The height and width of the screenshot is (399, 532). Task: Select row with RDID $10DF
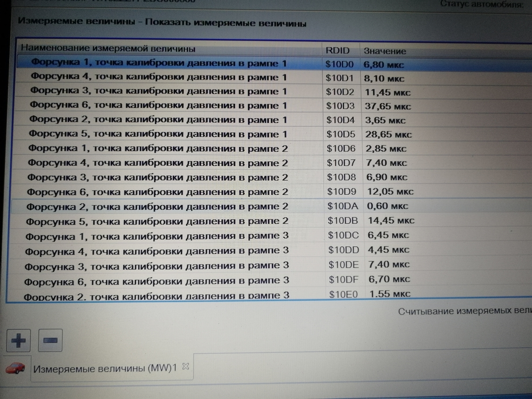pyautogui.click(x=344, y=280)
